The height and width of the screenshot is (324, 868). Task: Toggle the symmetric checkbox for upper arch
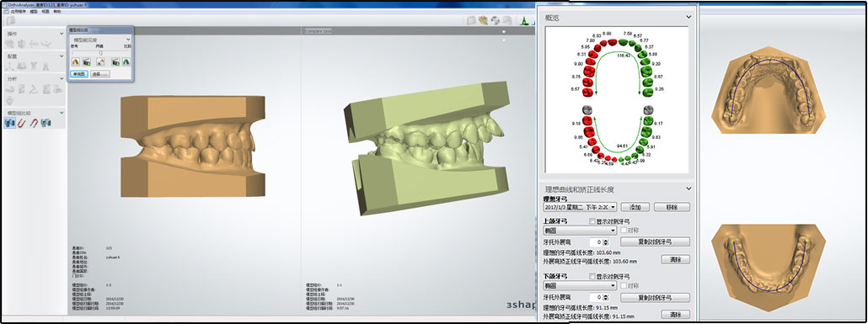624,230
